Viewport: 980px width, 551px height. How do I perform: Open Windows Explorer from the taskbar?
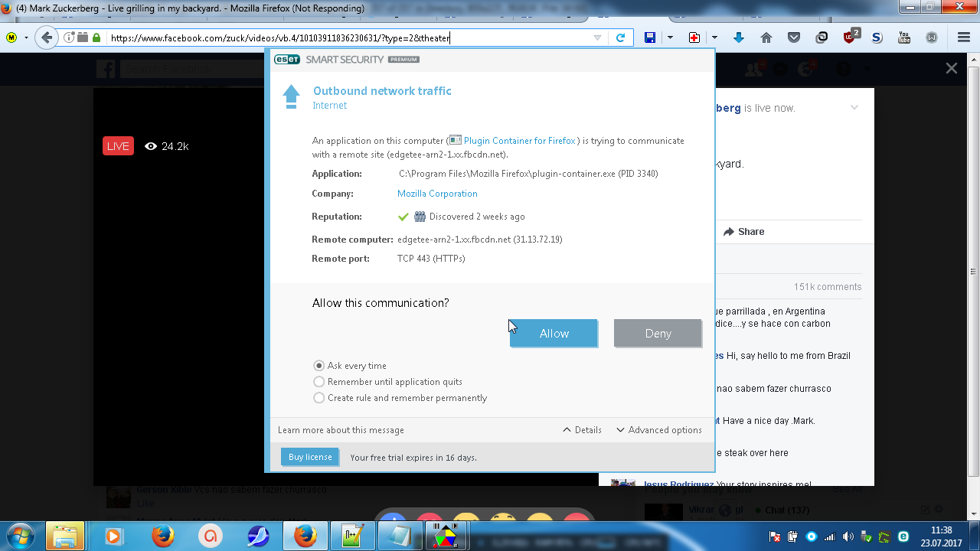click(x=65, y=536)
